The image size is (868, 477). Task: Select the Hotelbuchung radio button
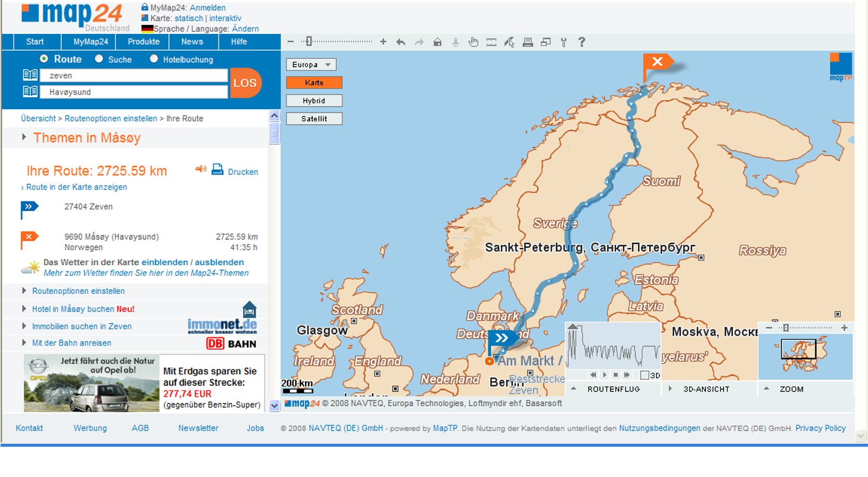[154, 59]
